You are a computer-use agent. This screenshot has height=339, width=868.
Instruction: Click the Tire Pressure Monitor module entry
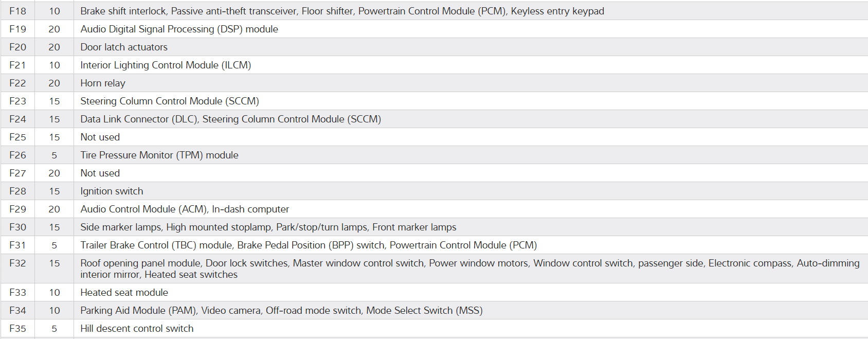tap(159, 155)
